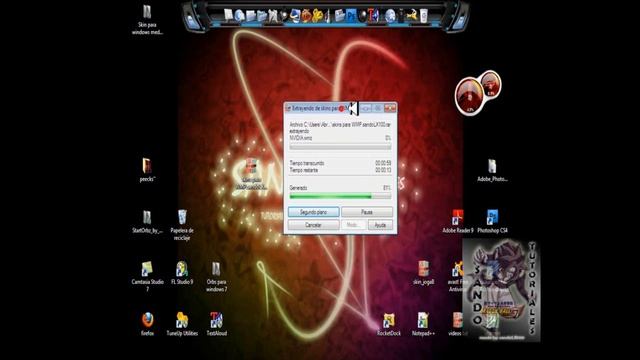This screenshot has height=360, width=640.
Task: Click the Photoshop Ps icon in the dock
Action: click(x=351, y=16)
